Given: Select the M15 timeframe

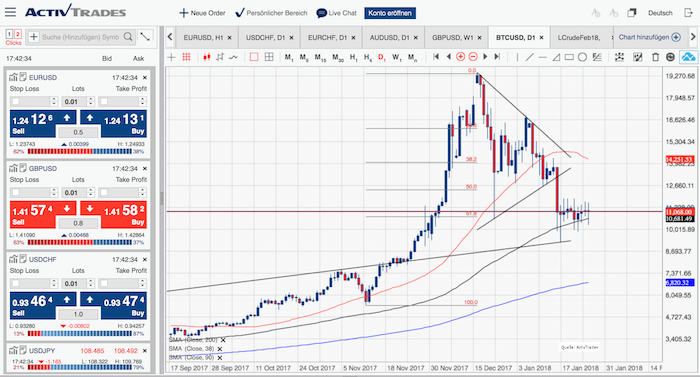Looking at the screenshot, I should pos(320,57).
